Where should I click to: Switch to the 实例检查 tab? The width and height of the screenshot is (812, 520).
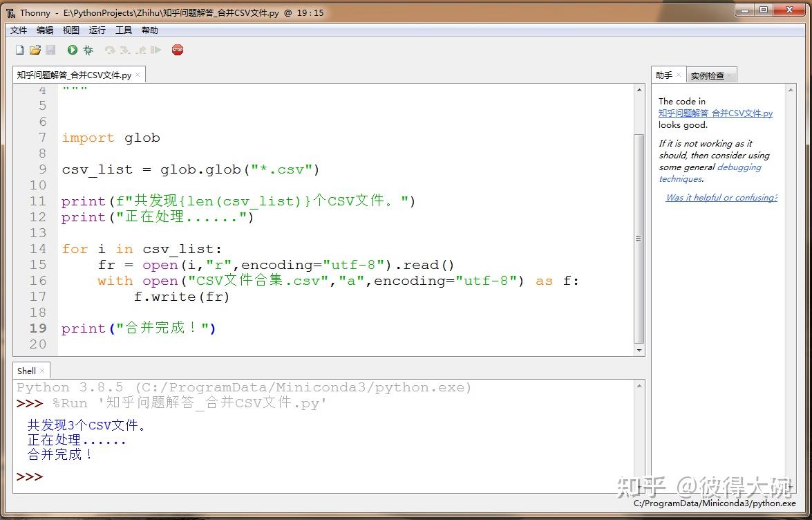click(x=706, y=75)
